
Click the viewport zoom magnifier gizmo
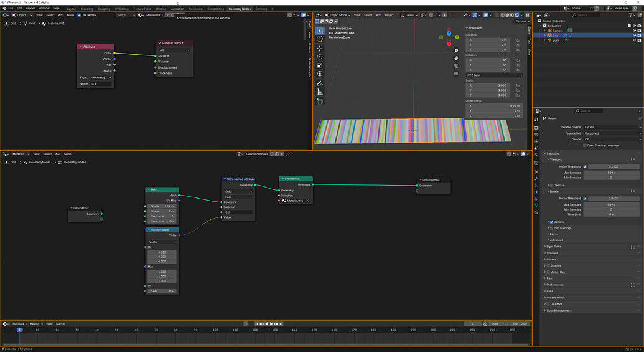click(456, 50)
